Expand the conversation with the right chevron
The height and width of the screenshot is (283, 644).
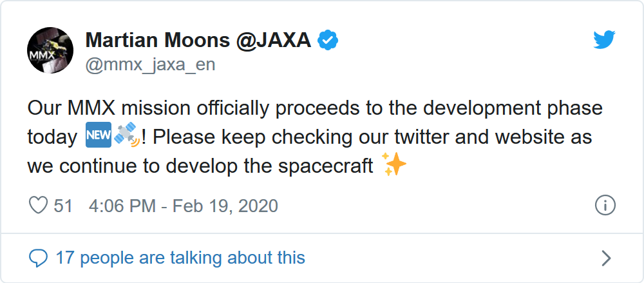point(605,259)
